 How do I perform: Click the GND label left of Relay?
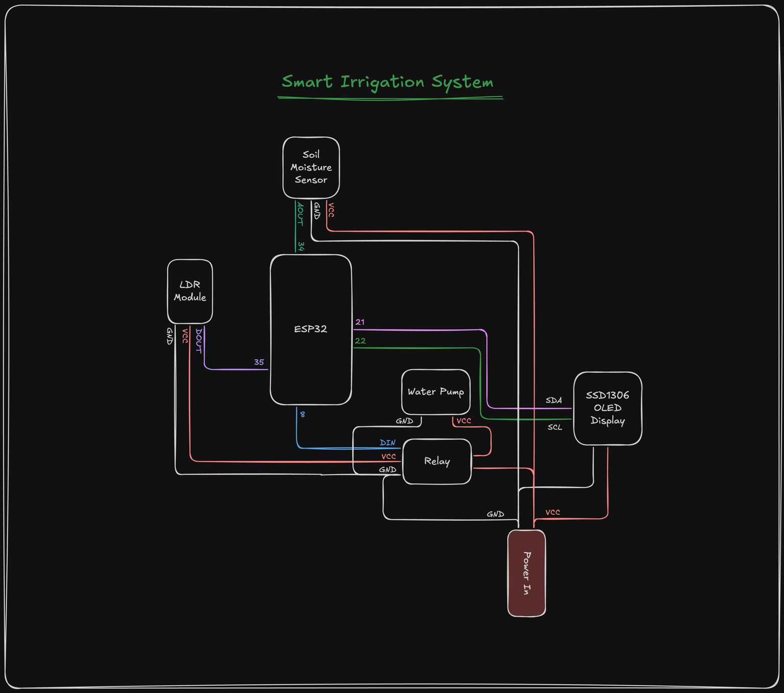(388, 470)
